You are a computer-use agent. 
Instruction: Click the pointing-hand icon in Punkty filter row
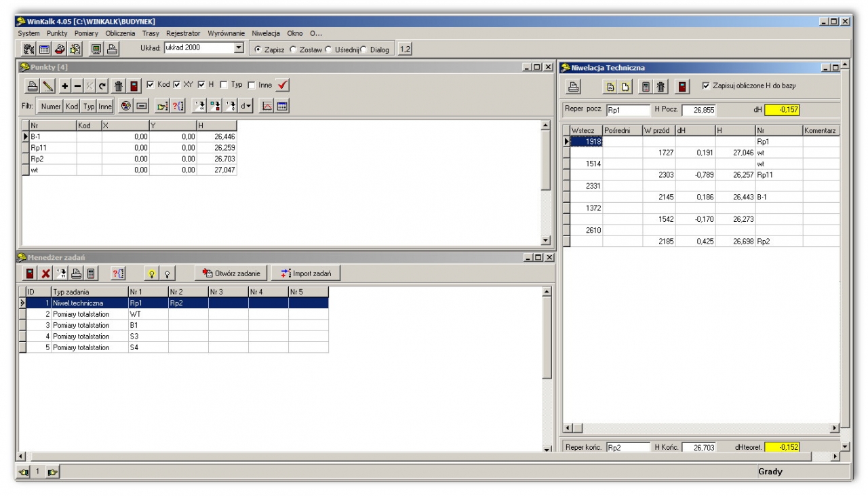[x=161, y=106]
